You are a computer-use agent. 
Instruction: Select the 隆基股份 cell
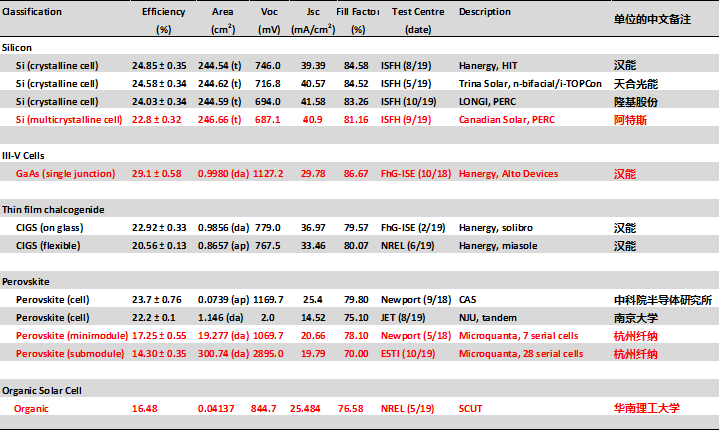coord(636,102)
